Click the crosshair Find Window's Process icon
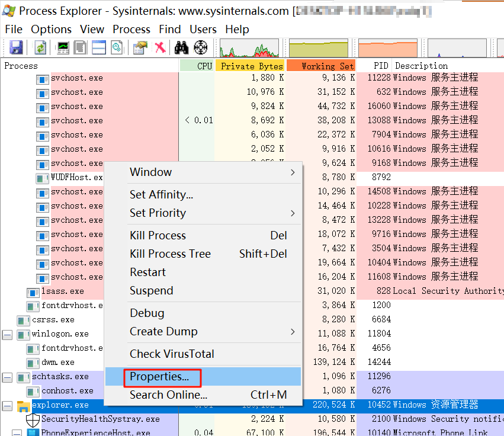 (201, 47)
